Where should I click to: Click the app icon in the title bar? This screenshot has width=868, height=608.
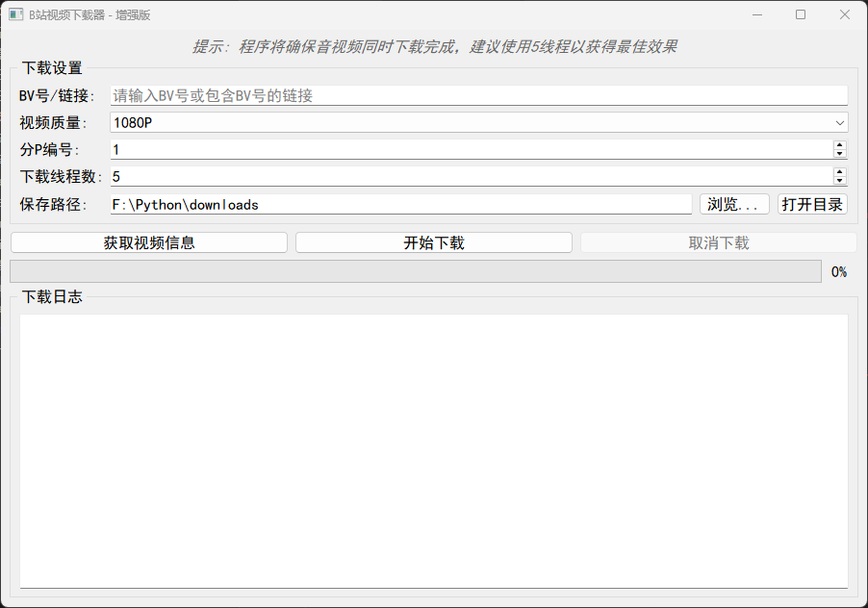coord(14,14)
